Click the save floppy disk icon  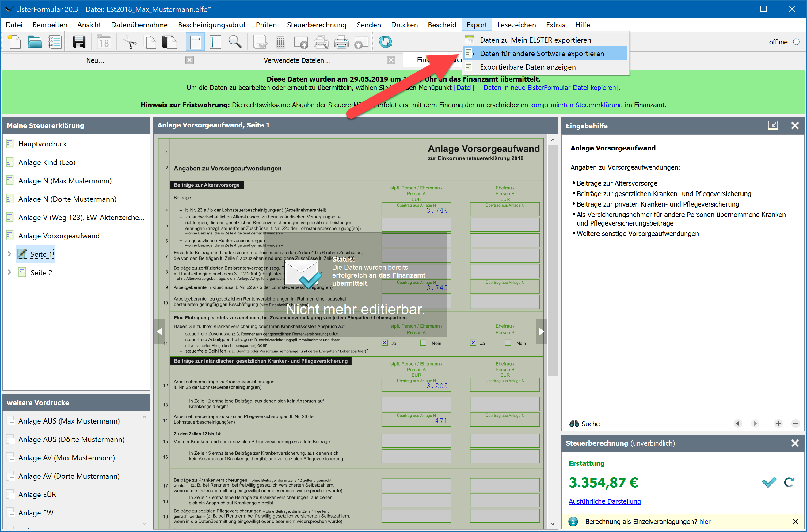tap(79, 42)
